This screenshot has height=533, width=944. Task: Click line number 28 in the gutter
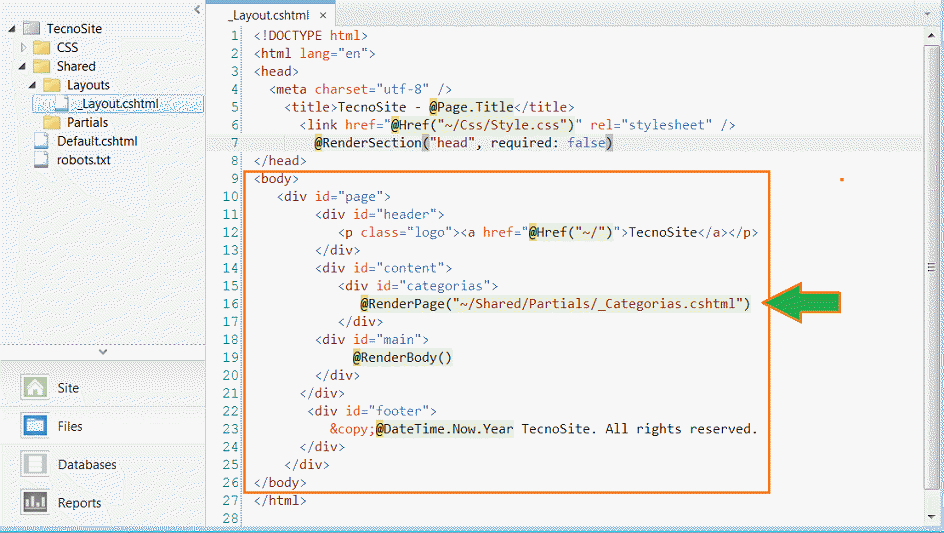pos(231,518)
